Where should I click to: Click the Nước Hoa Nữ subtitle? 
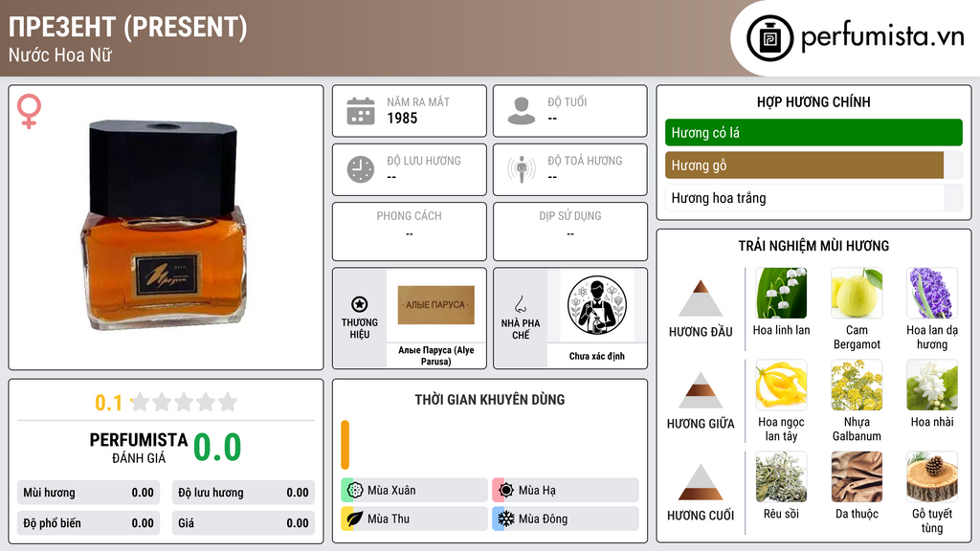(60, 55)
